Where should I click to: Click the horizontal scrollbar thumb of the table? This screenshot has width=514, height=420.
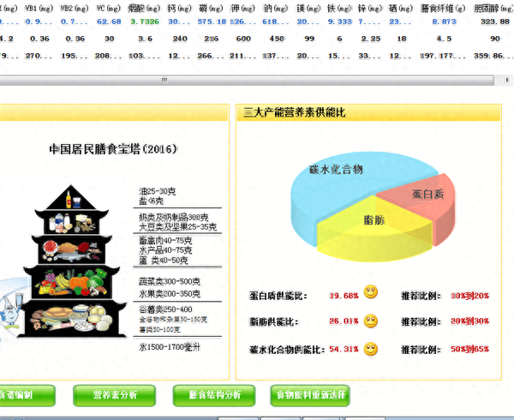tap(247, 80)
